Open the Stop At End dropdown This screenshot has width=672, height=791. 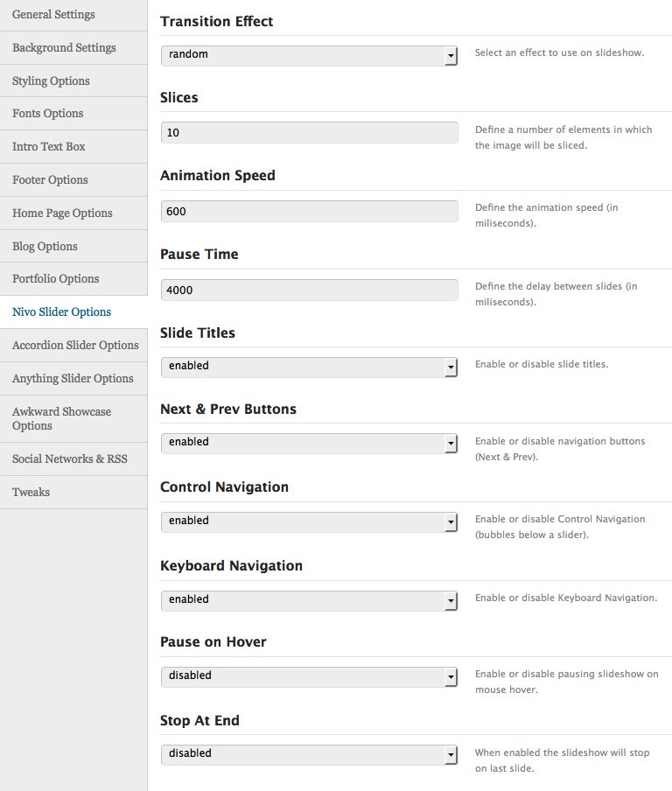[x=309, y=754]
